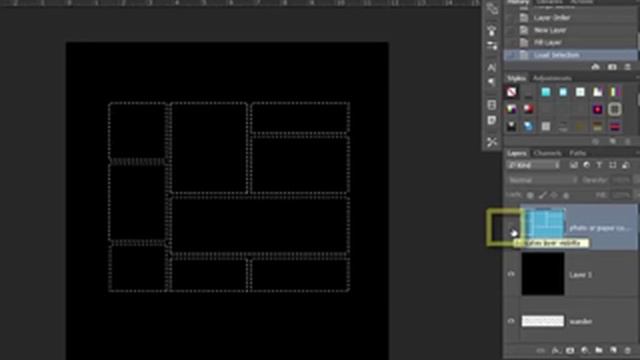Open the Notes panel icon
640x360 pixels.
492,120
